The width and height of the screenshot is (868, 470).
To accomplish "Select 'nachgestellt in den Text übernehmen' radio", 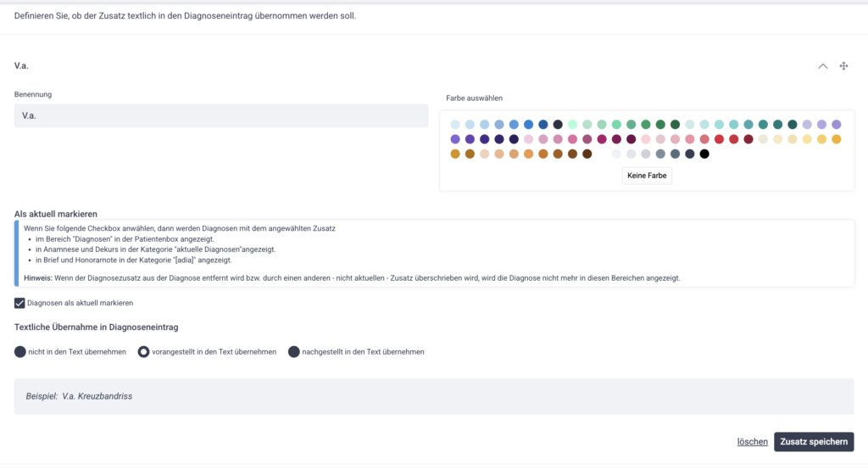I will pyautogui.click(x=294, y=351).
